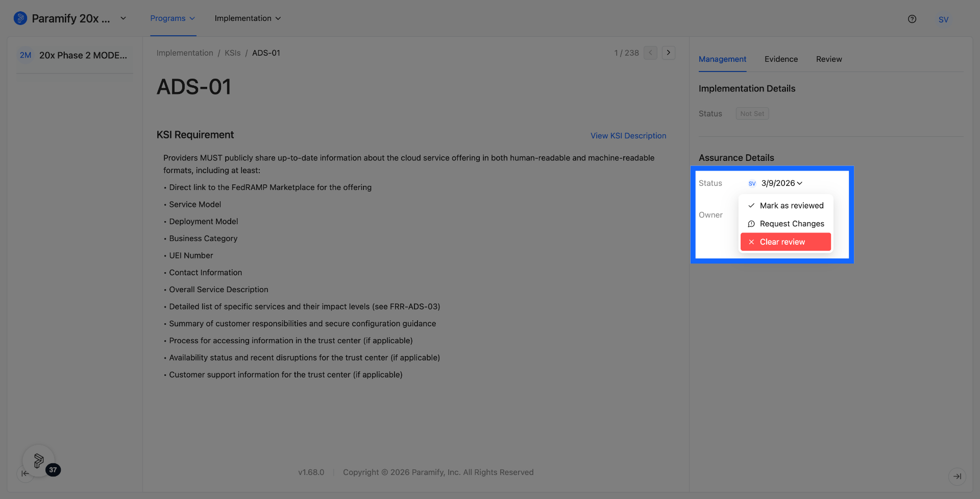The width and height of the screenshot is (980, 499).
Task: Go to next KSI with right arrow
Action: click(x=669, y=53)
